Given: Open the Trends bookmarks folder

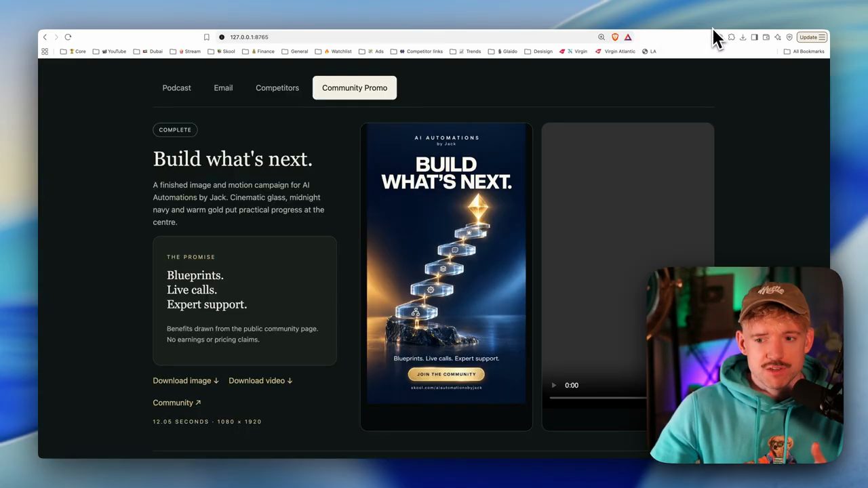Looking at the screenshot, I should click(x=465, y=52).
